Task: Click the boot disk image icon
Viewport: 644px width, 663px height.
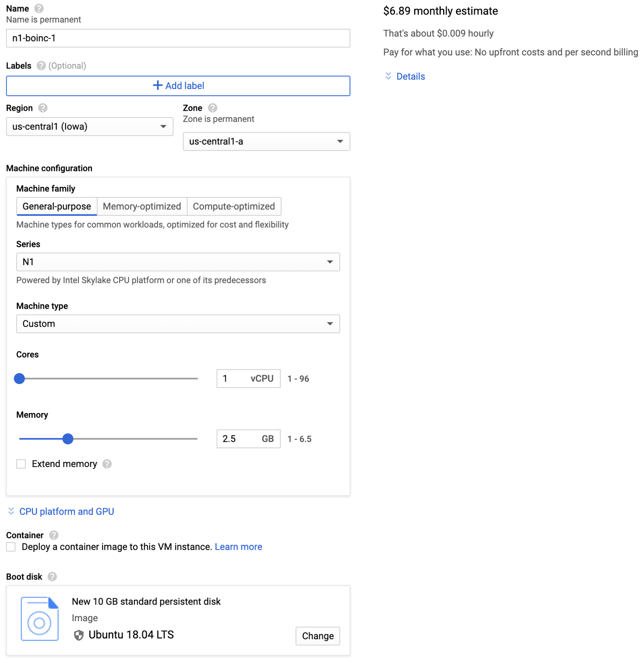Action: tap(39, 619)
